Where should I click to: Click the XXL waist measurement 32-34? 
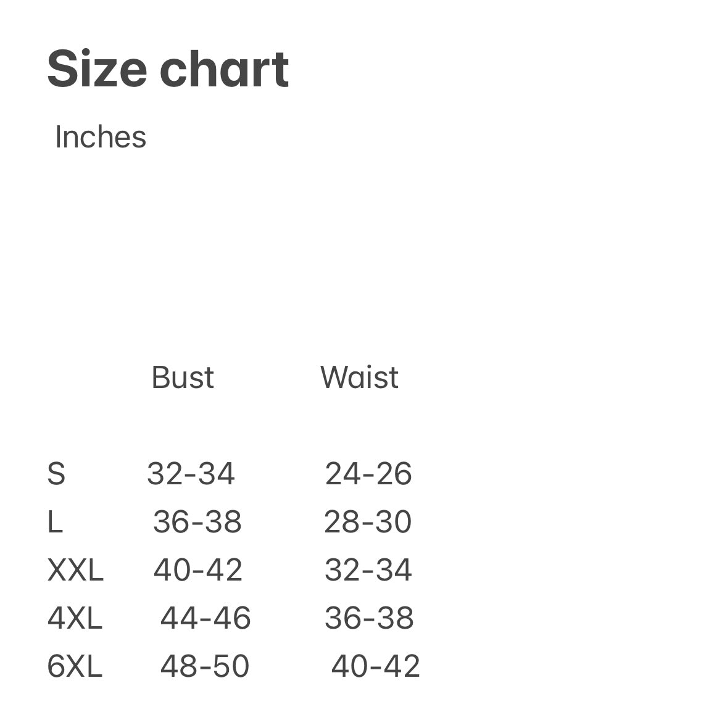pos(368,569)
